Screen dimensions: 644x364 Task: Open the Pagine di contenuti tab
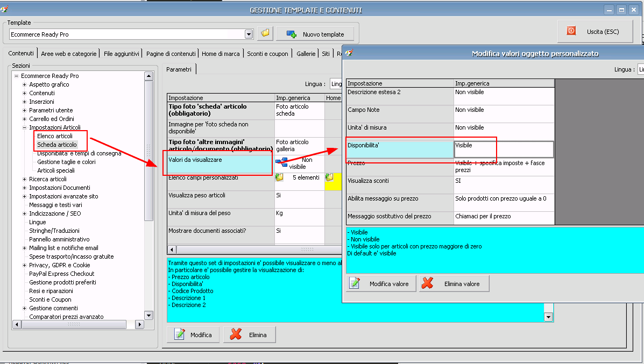(171, 54)
